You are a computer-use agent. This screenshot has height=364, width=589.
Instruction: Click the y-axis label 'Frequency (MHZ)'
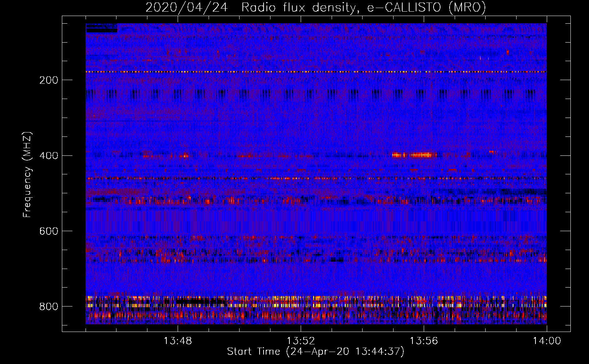[27, 174]
